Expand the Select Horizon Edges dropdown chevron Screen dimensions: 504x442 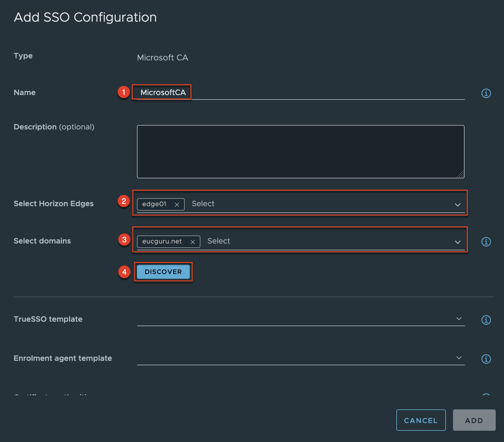pos(458,205)
